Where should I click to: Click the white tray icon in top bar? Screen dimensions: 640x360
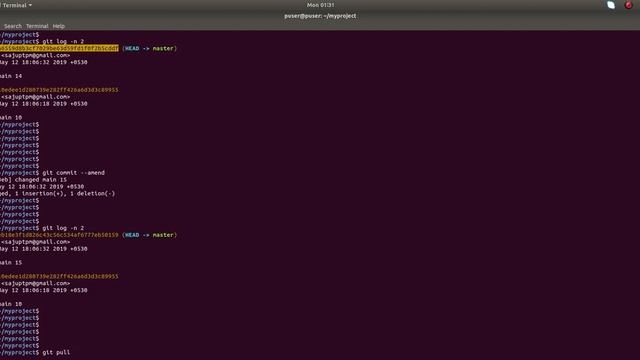pyautogui.click(x=611, y=5)
